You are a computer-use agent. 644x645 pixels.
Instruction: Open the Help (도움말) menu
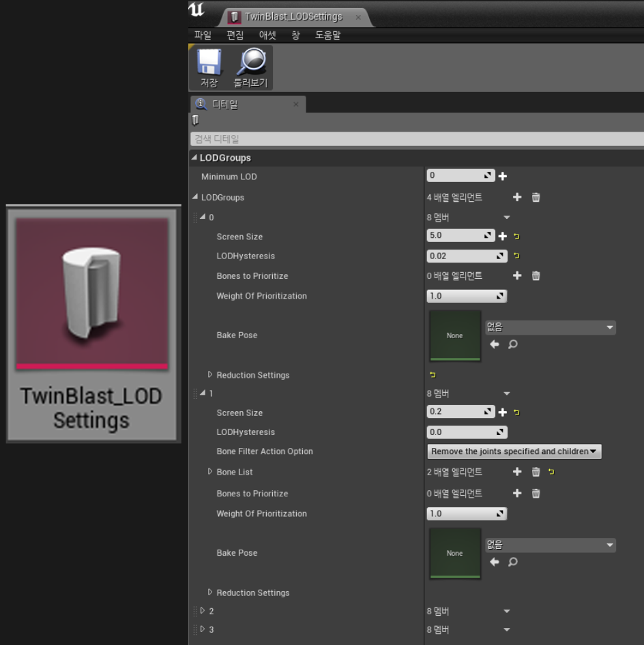328,35
